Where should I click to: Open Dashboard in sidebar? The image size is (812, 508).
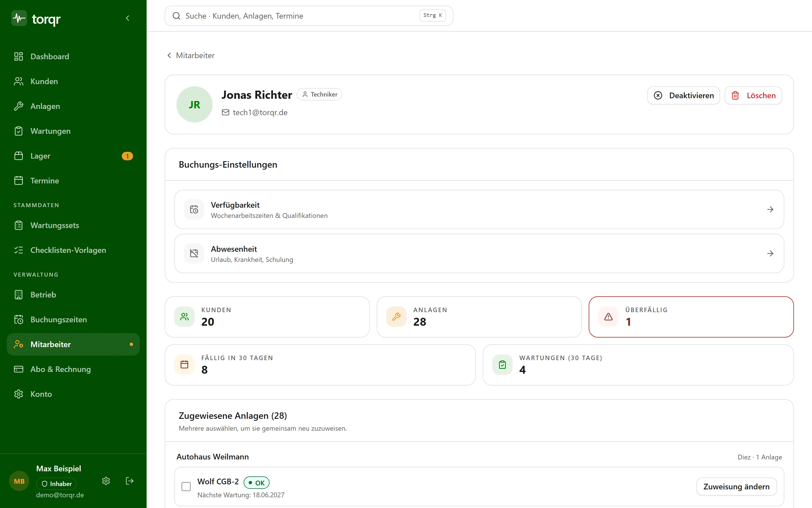tap(73, 56)
